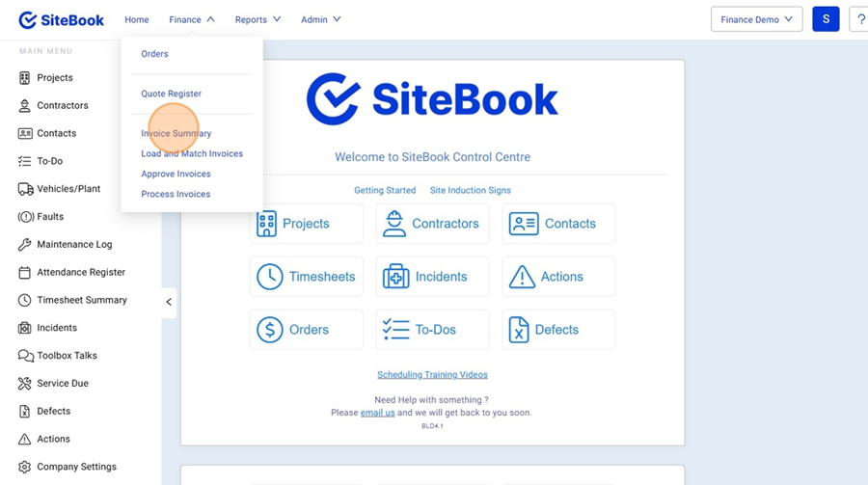Click the Vehicles/Plant truck icon
Viewport: 868px width, 485px height.
click(25, 189)
